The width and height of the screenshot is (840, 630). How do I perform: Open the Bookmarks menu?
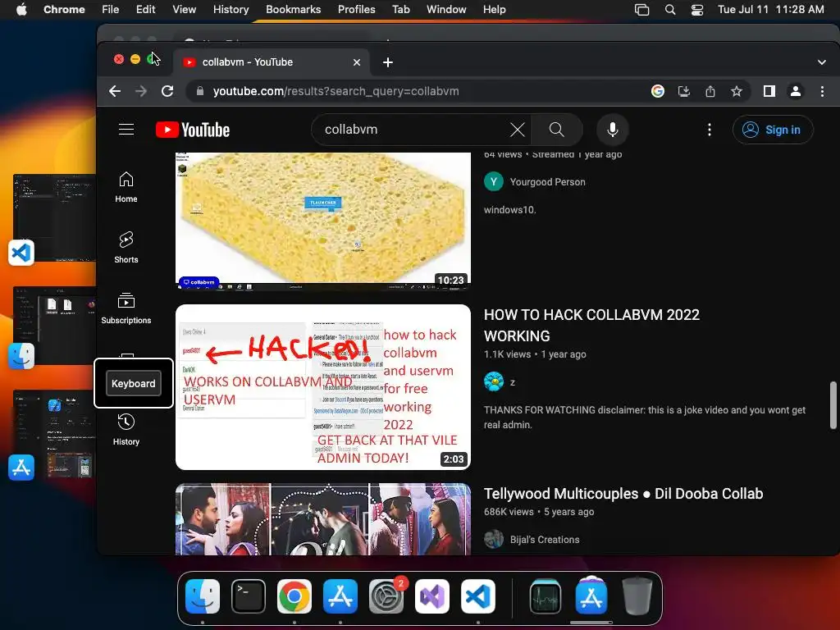(294, 10)
